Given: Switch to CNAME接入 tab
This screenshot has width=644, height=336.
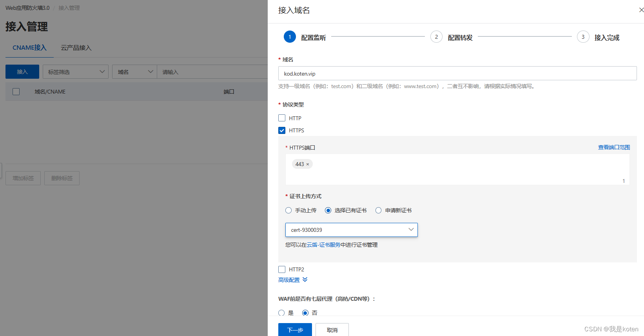Looking at the screenshot, I should (29, 48).
